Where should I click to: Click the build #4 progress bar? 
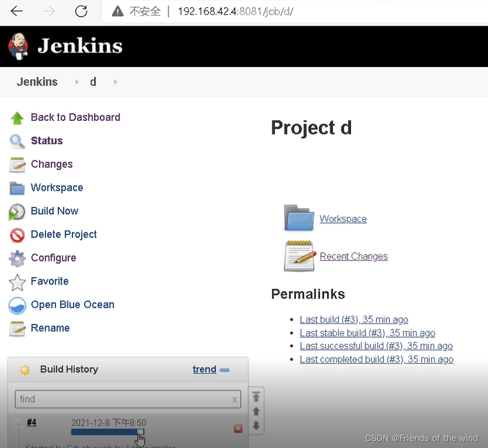tap(108, 432)
